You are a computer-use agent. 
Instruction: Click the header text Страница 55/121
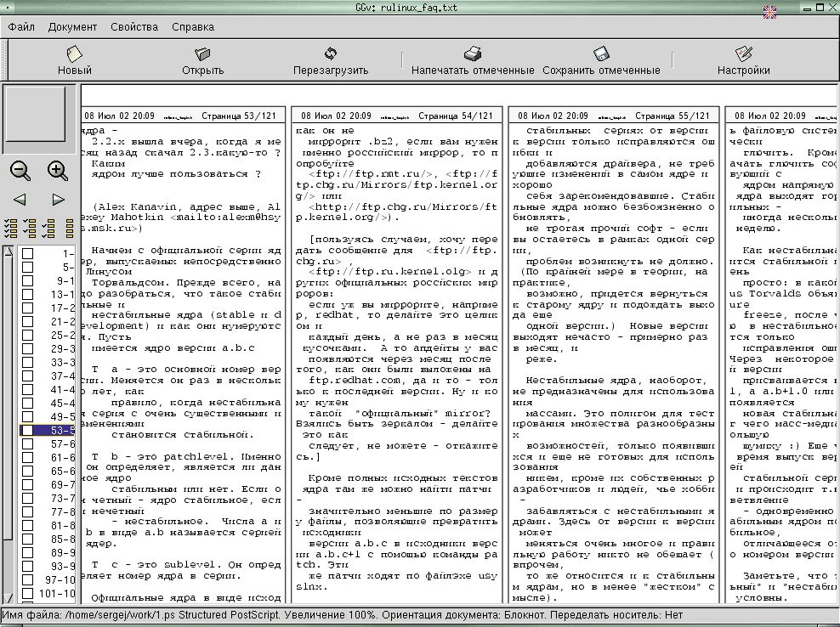click(x=673, y=116)
